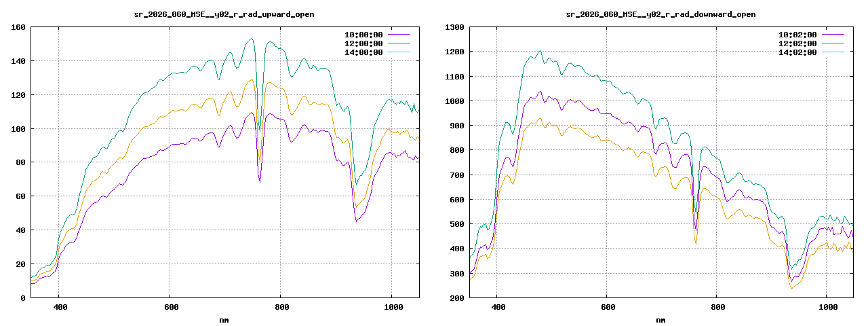Select the 14:02:00 legend label
This screenshot has height=326, width=868.
[797, 52]
